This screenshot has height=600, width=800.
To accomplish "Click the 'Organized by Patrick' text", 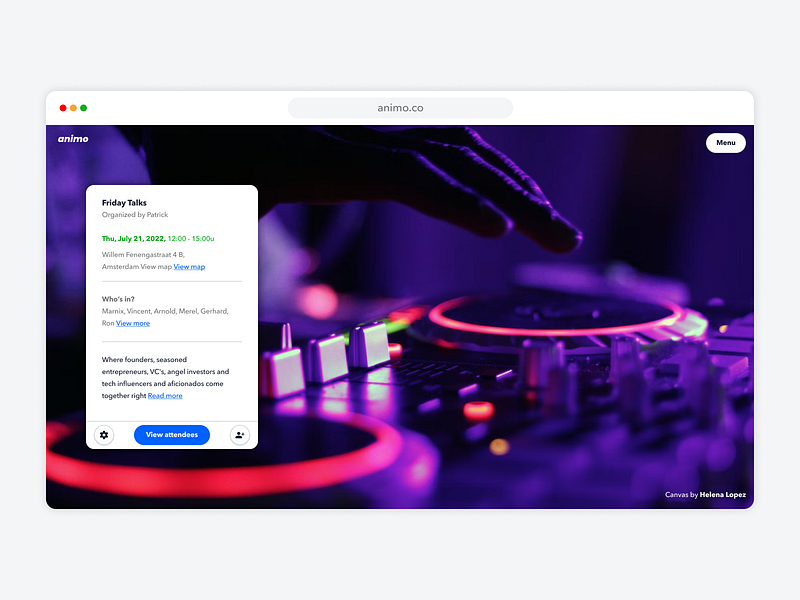I will (135, 215).
